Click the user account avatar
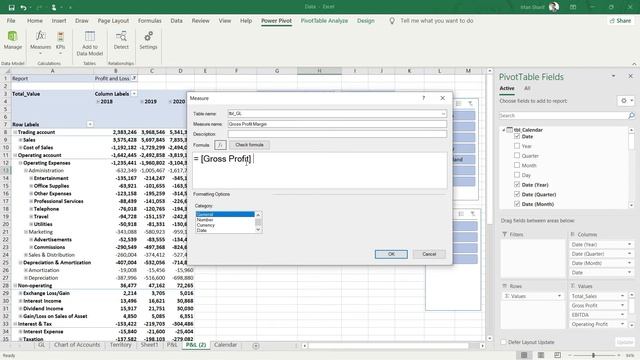 pos(554,7)
